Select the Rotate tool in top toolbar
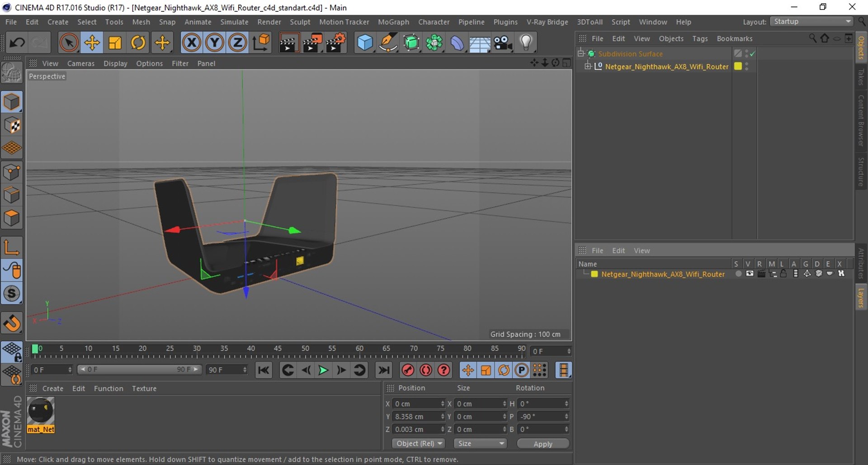 point(138,43)
